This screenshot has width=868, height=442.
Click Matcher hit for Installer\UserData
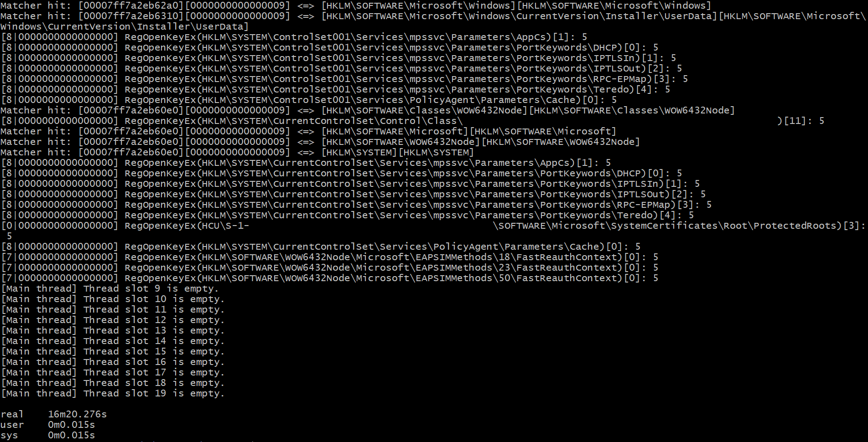click(433, 21)
